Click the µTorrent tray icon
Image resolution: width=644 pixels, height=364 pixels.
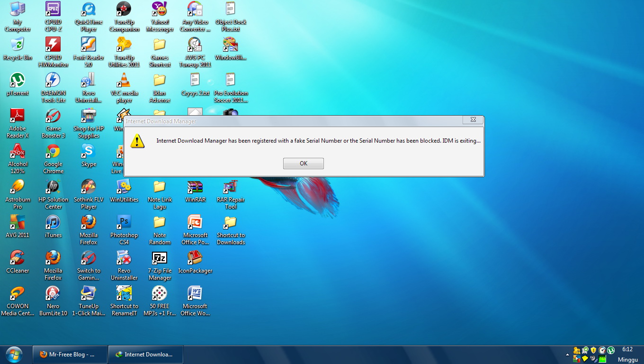[611, 350]
